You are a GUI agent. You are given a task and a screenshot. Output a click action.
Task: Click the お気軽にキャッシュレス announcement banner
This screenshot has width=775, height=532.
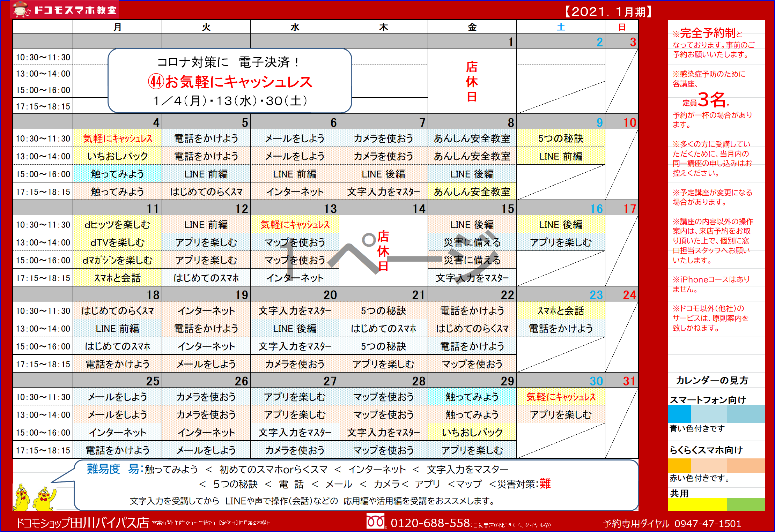[230, 82]
